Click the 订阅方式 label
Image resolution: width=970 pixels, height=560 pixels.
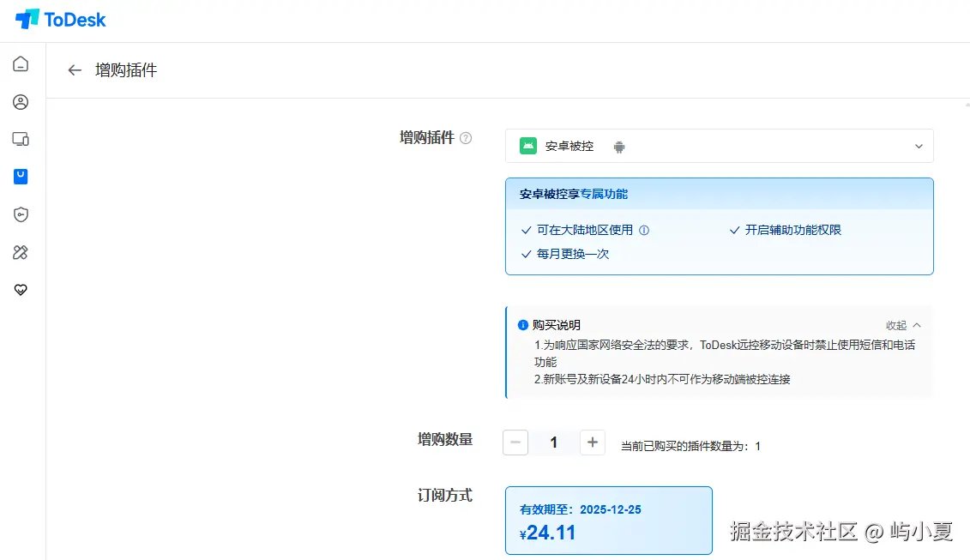point(445,496)
